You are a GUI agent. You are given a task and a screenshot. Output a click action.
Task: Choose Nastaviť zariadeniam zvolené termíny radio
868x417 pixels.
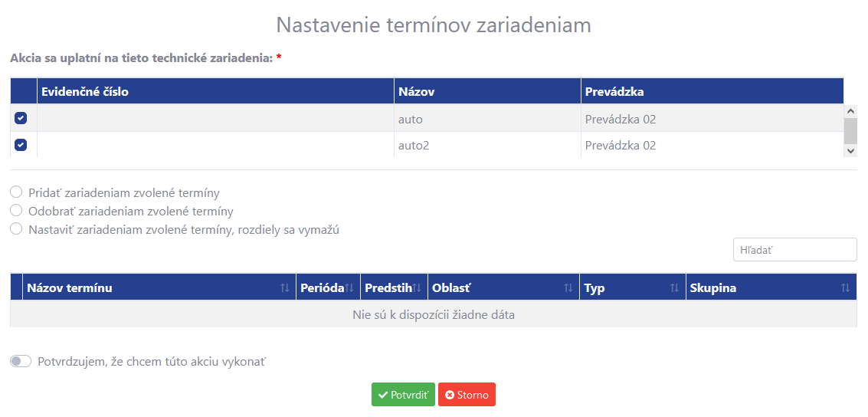pyautogui.click(x=16, y=229)
